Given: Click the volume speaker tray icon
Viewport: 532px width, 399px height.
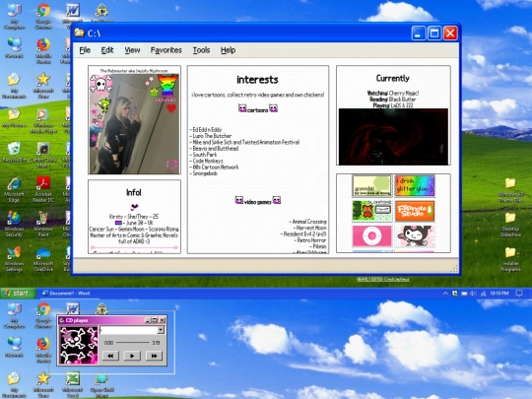Looking at the screenshot, I should coord(473,294).
